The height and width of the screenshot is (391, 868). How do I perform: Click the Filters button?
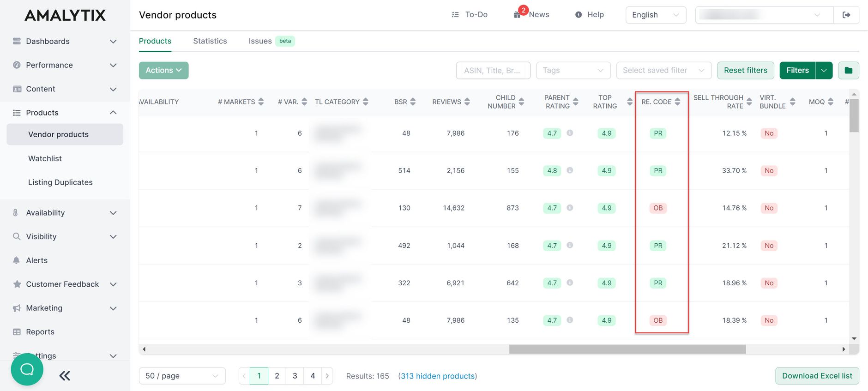click(x=797, y=70)
